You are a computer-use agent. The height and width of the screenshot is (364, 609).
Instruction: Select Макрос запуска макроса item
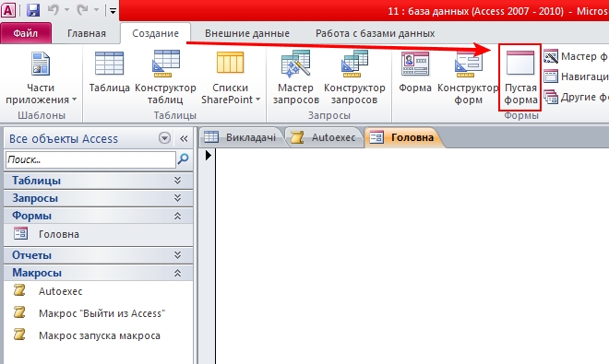click(x=98, y=335)
